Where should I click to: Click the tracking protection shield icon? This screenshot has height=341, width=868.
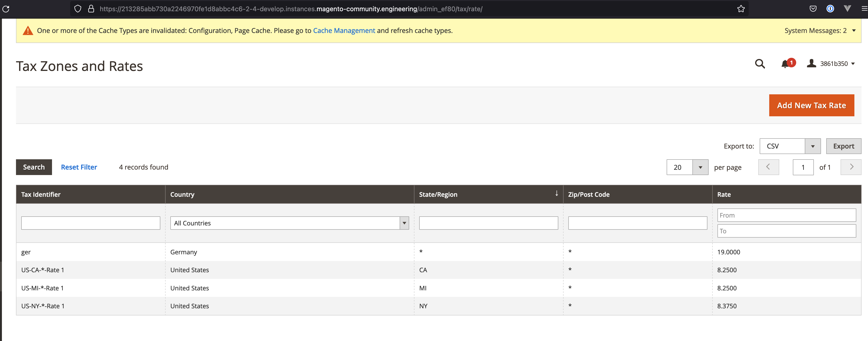(78, 9)
